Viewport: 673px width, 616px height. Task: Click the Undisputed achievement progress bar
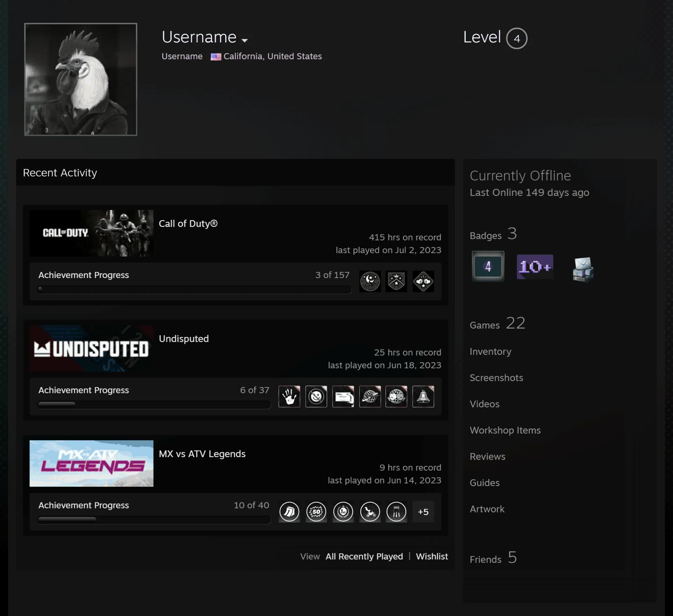coord(154,404)
